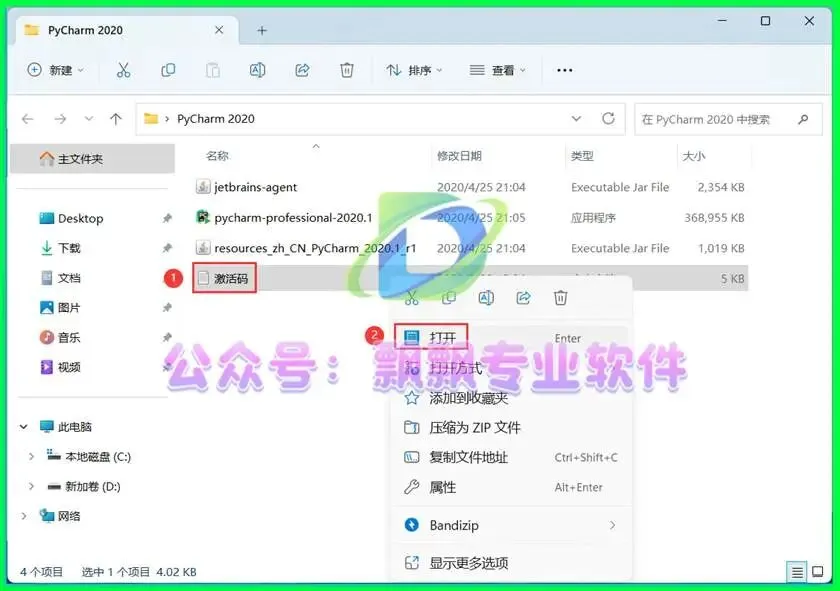This screenshot has height=591, width=840.
Task: Collapse the 此电脑 tree node
Action: [x=24, y=427]
